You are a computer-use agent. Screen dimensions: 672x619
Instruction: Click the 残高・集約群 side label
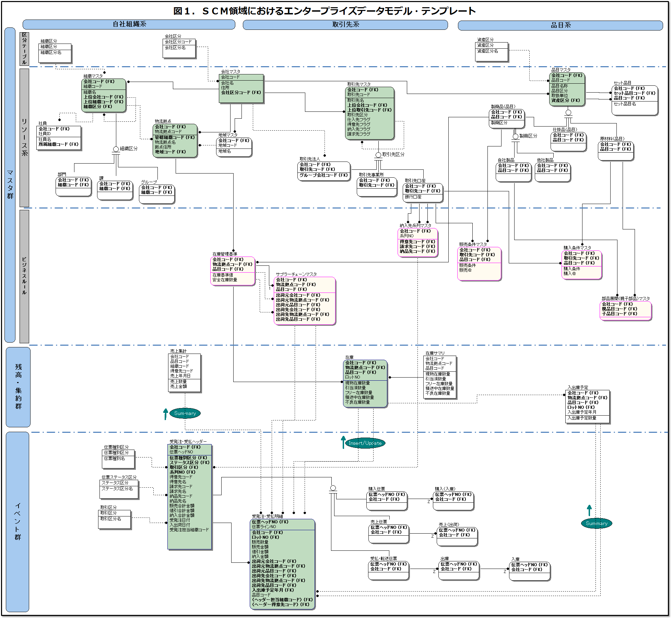(18, 386)
